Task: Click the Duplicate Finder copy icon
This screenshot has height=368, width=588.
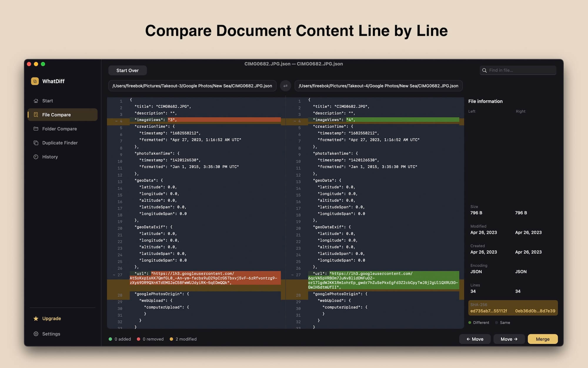Action: click(x=36, y=143)
